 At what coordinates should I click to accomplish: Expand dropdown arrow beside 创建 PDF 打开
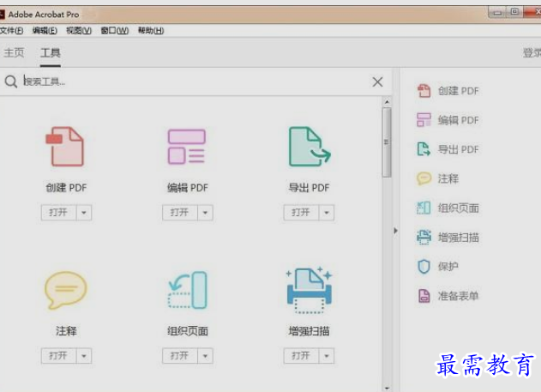(84, 213)
